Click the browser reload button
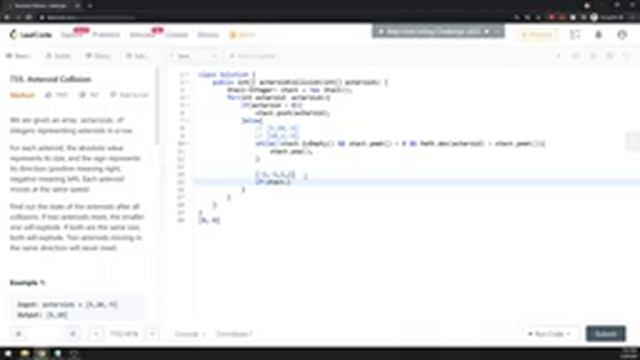 29,18
